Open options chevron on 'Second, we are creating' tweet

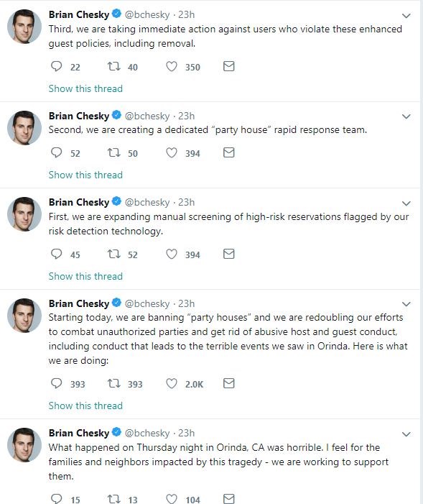406,116
